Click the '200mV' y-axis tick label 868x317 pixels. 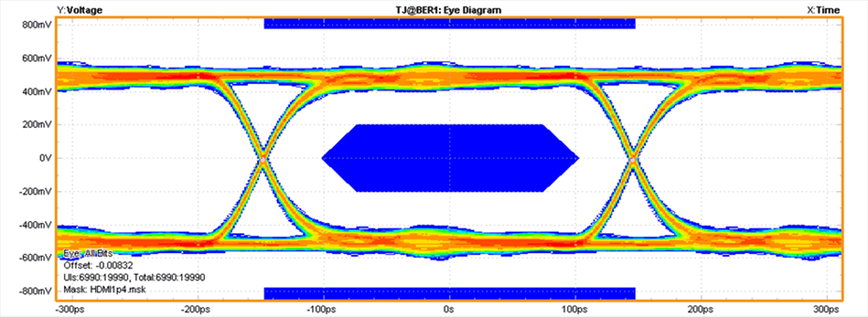[x=37, y=125]
